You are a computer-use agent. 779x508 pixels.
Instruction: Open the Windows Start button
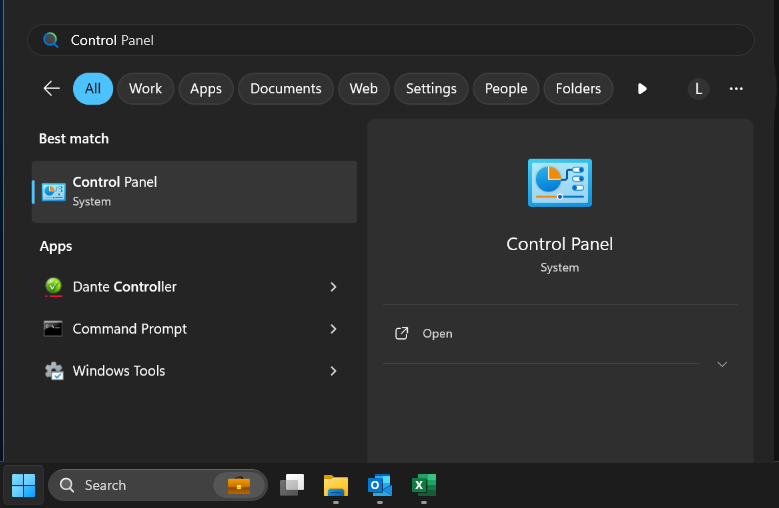pos(23,485)
